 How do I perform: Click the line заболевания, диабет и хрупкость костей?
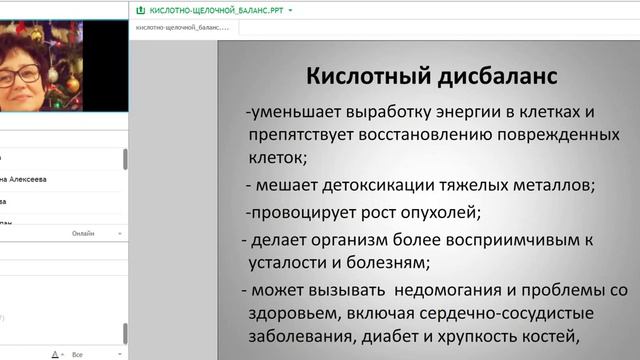click(x=414, y=337)
